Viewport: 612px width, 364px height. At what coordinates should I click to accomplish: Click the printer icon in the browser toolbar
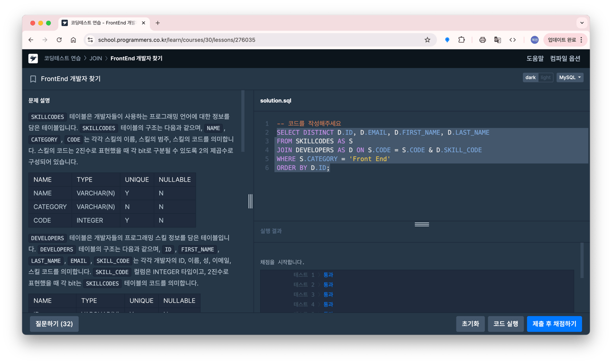[482, 40]
